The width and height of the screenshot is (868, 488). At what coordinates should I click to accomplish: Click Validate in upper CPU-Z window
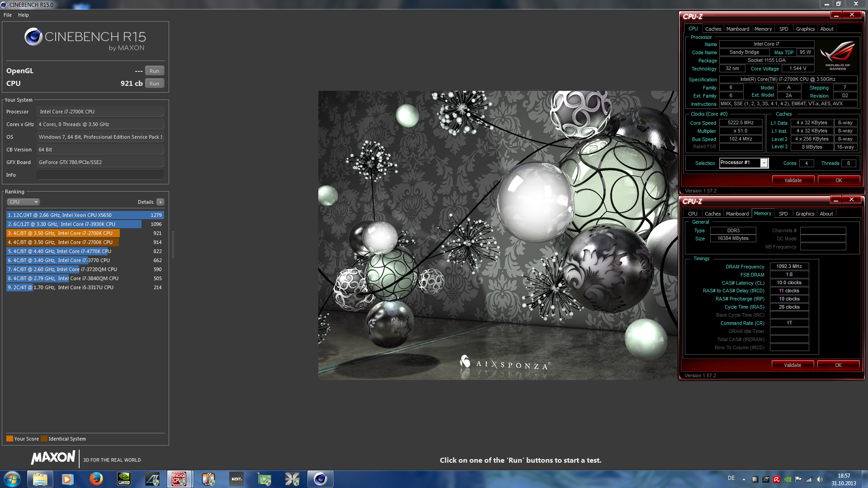click(793, 180)
